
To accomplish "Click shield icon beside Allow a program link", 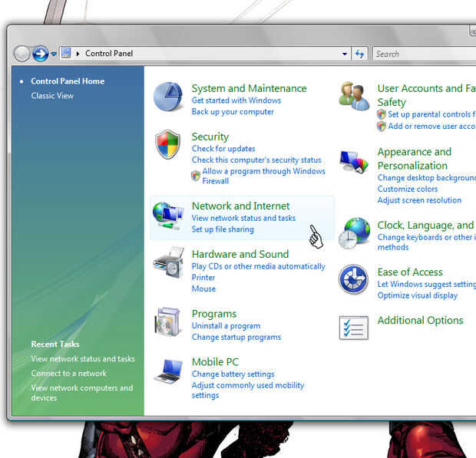I will point(196,176).
